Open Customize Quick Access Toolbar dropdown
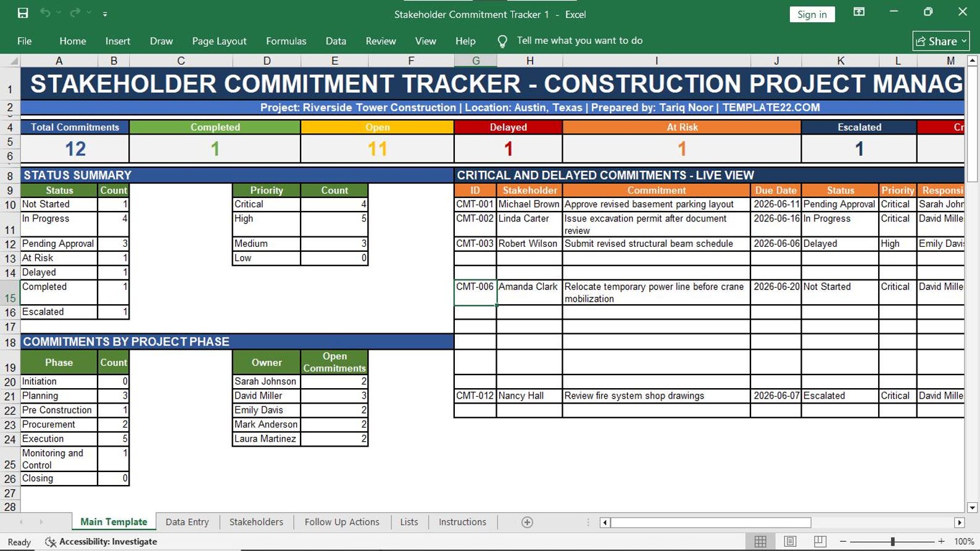980x551 pixels. tap(105, 14)
